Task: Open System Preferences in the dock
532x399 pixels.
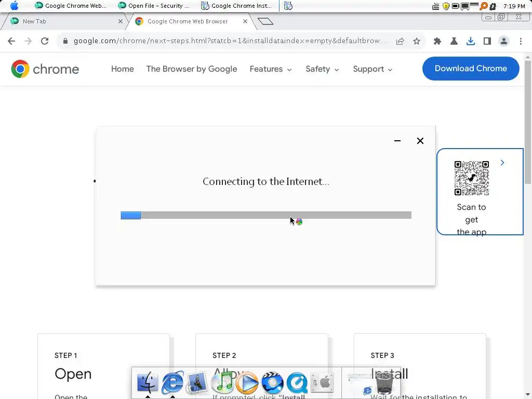Action: pyautogui.click(x=322, y=383)
